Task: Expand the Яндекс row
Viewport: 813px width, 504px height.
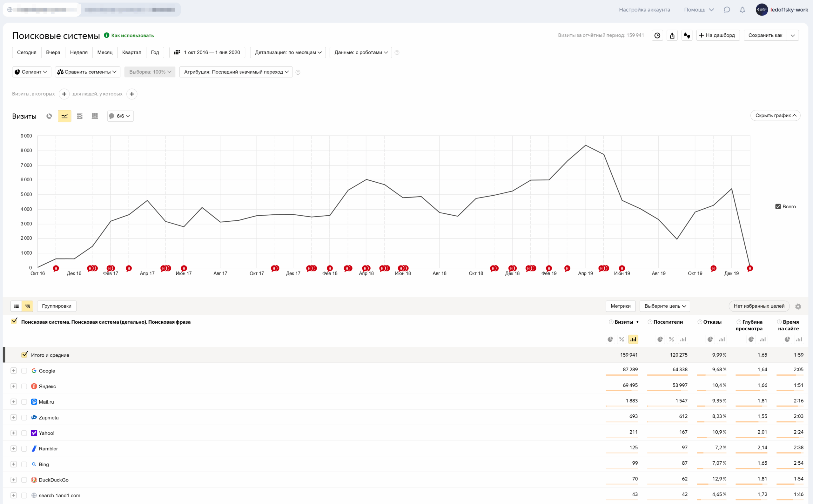Action: point(13,386)
